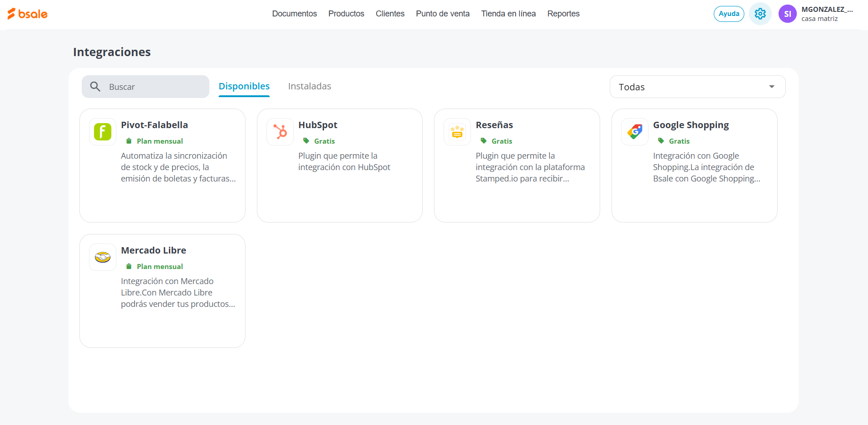
Task: Click the Reseñas Stamped.io description text
Action: (x=530, y=167)
